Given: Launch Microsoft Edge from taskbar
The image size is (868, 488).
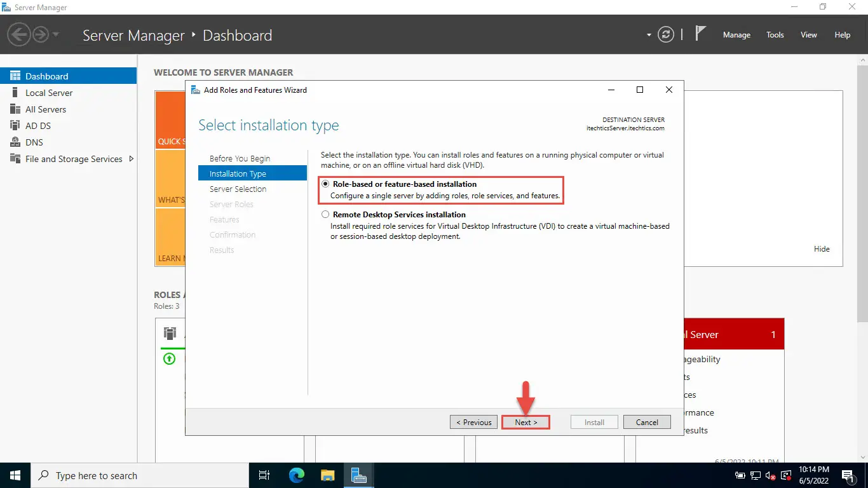Looking at the screenshot, I should [297, 475].
